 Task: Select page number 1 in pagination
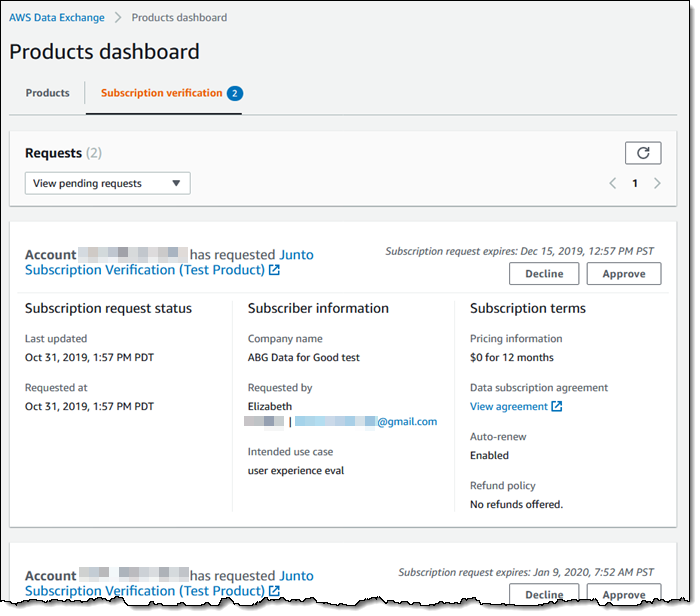[x=635, y=184]
